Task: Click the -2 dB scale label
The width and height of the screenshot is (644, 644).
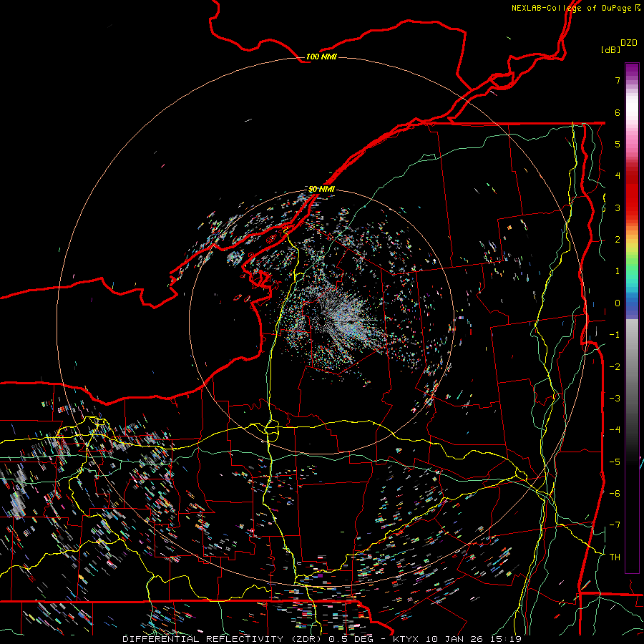Action: pyautogui.click(x=615, y=367)
